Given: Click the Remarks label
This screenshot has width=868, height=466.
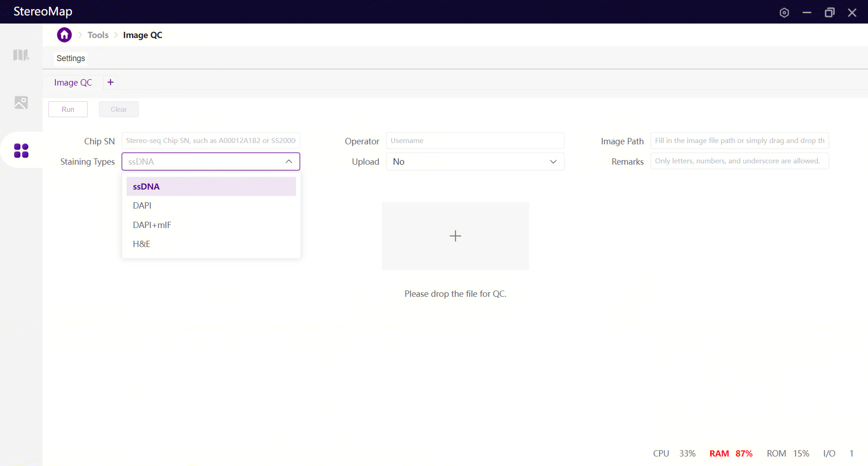Looking at the screenshot, I should pyautogui.click(x=627, y=162).
